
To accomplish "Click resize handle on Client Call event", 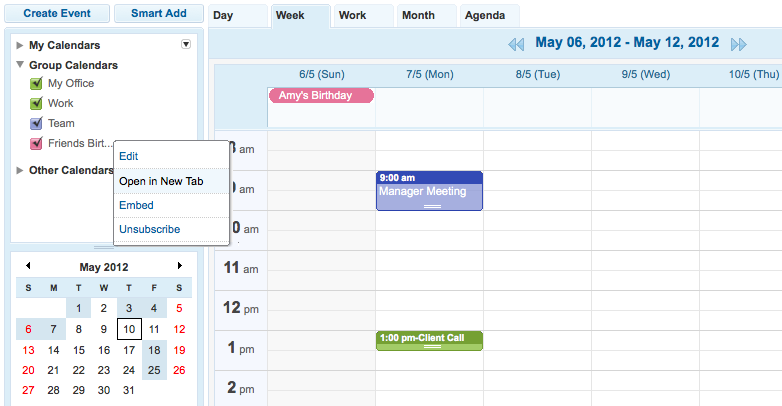I will point(431,346).
